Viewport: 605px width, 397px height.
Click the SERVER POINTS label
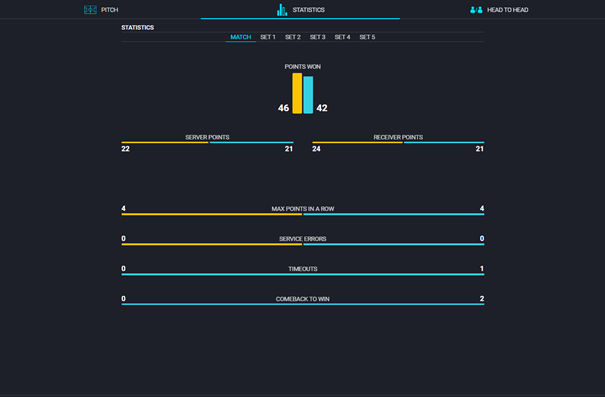207,137
